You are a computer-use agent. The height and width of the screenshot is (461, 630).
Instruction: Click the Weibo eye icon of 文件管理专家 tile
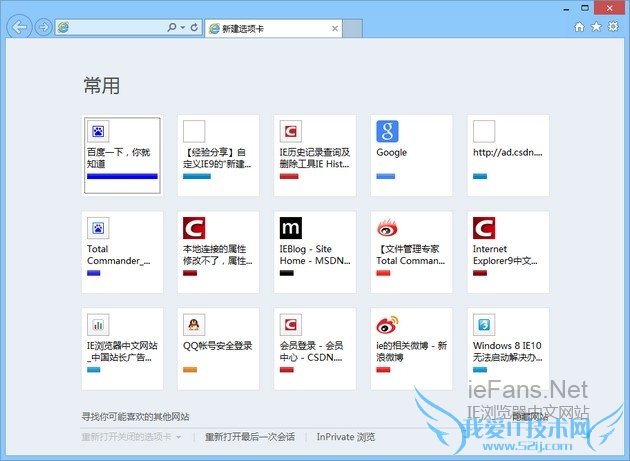pyautogui.click(x=387, y=228)
